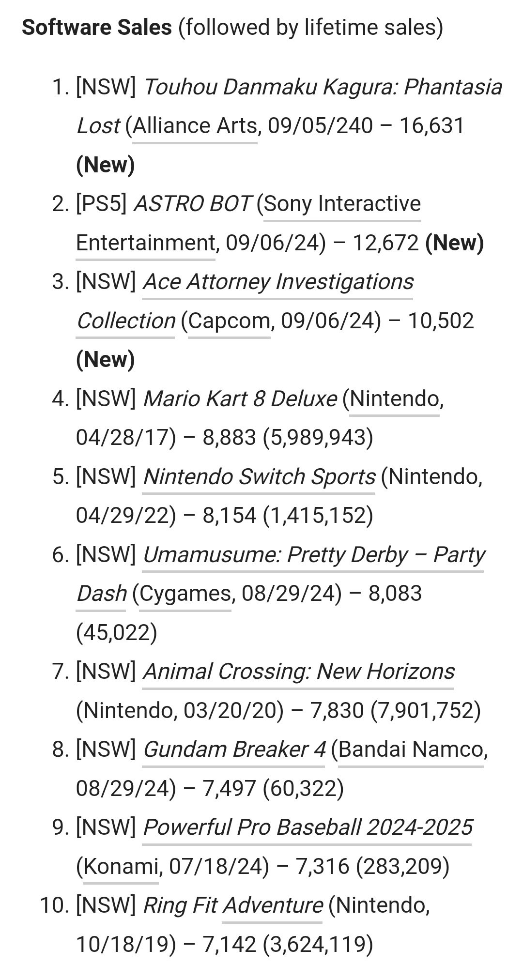Open the Sony Interactive publisher link
Image resolution: width=523 pixels, height=980 pixels.
(x=342, y=203)
